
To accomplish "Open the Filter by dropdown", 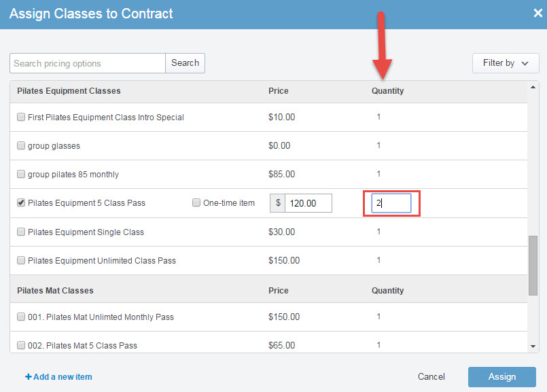I will pos(505,63).
